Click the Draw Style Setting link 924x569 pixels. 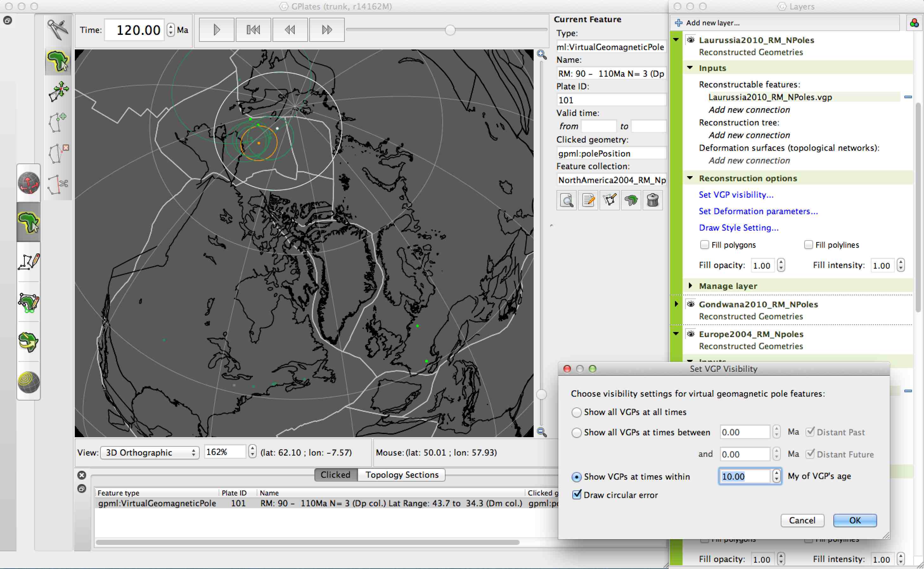click(x=738, y=228)
